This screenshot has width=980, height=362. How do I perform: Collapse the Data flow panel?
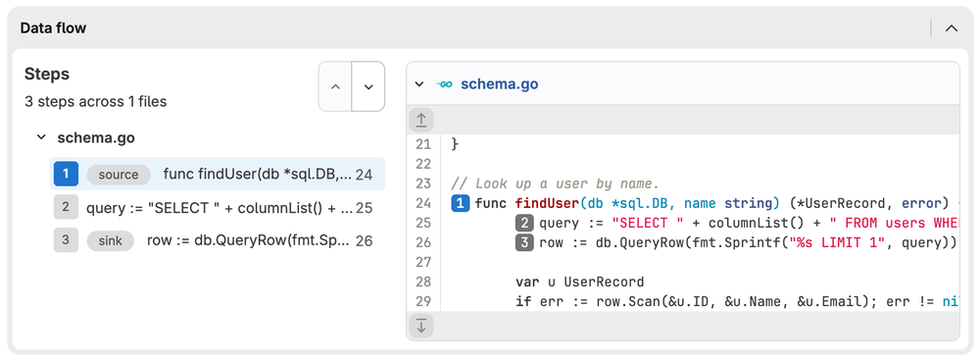click(x=952, y=28)
